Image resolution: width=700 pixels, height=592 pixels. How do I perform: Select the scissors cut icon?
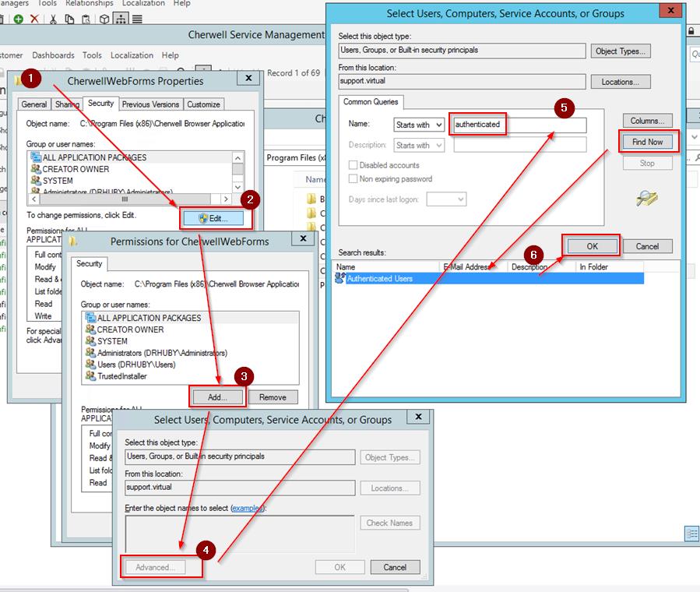[x=53, y=19]
